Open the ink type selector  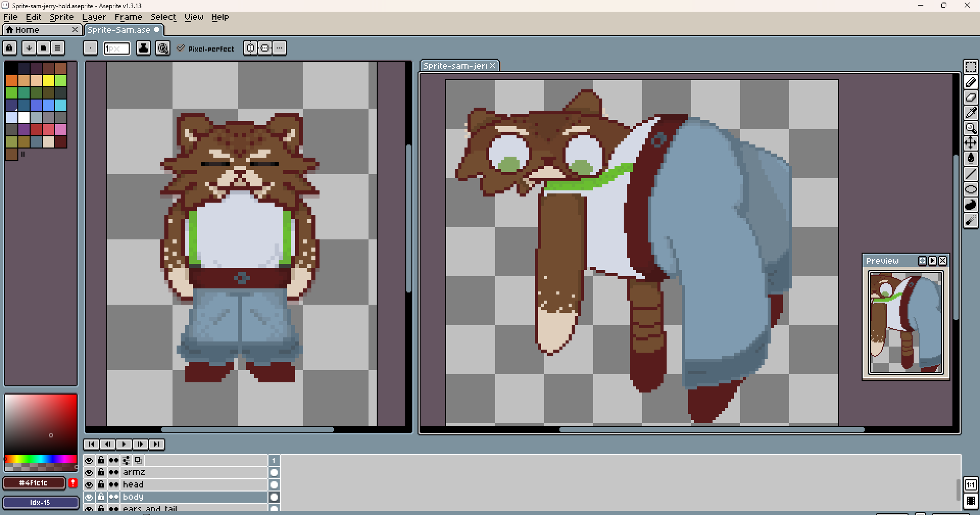143,48
